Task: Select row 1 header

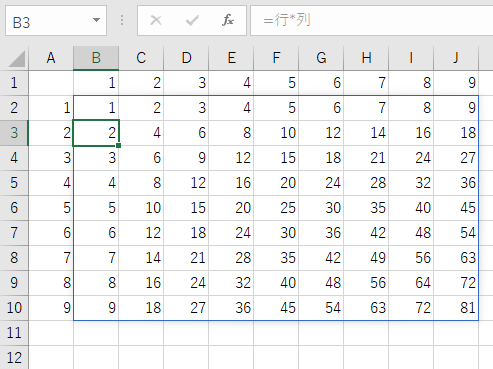Action: pyautogui.click(x=14, y=83)
